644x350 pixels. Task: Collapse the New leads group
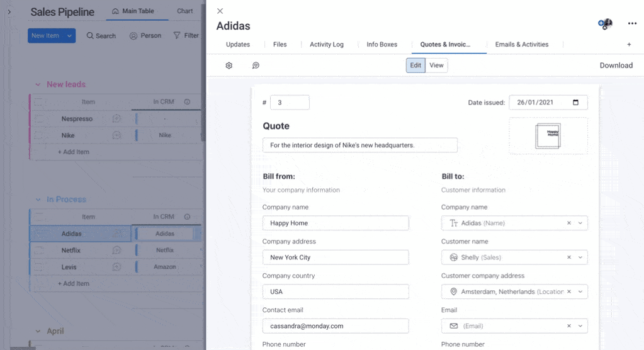(x=38, y=84)
